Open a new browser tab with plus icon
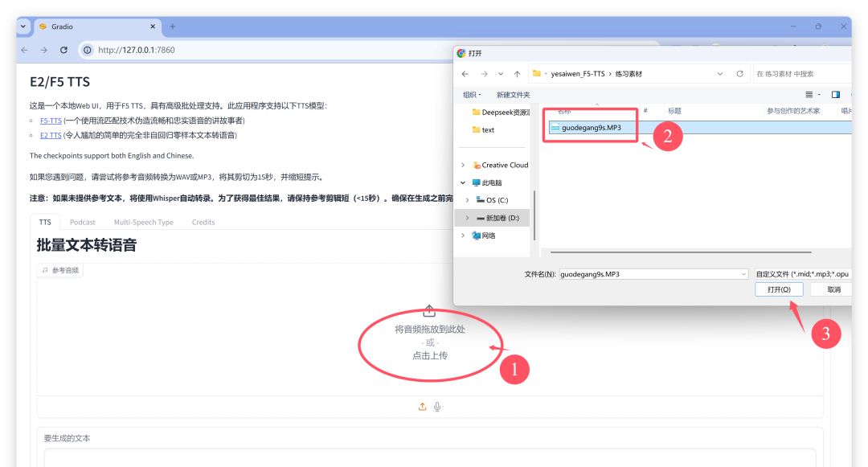868x467 pixels. 174,25
